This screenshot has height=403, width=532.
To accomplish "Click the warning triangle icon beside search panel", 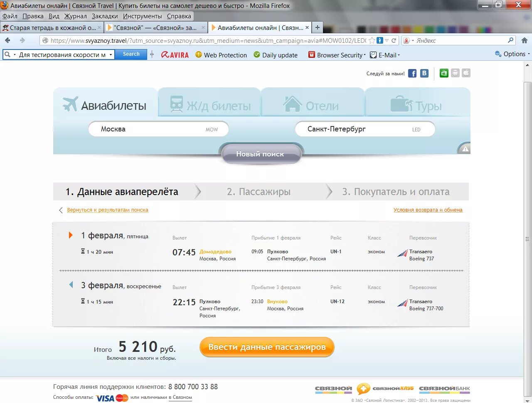I will pyautogui.click(x=465, y=149).
